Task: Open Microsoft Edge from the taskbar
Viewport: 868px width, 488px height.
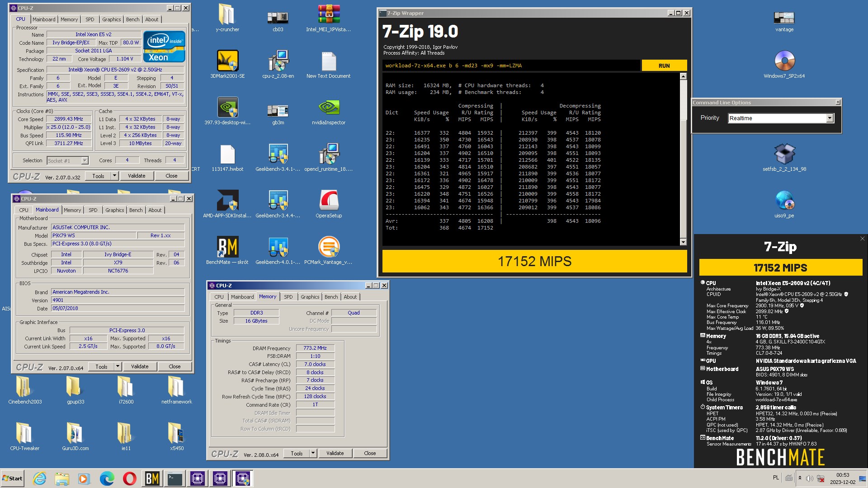Action: 107,479
